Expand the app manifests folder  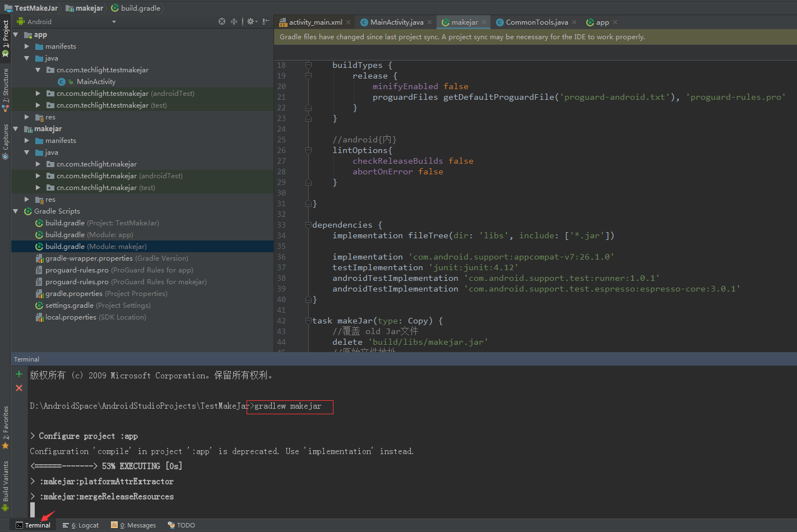[27, 47]
